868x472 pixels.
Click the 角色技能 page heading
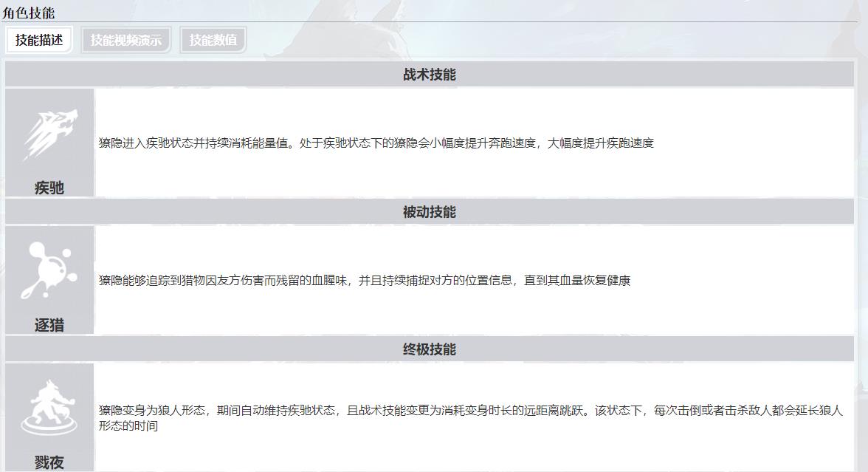tap(28, 13)
